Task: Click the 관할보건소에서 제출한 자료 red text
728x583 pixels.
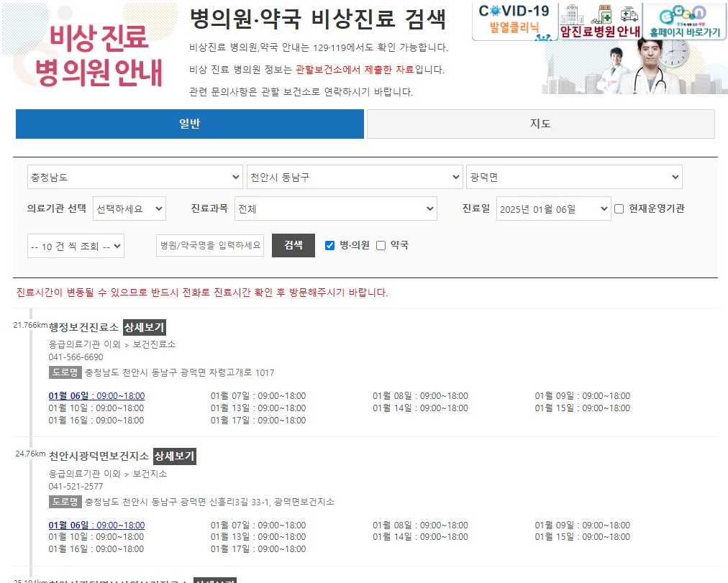Action: point(354,70)
